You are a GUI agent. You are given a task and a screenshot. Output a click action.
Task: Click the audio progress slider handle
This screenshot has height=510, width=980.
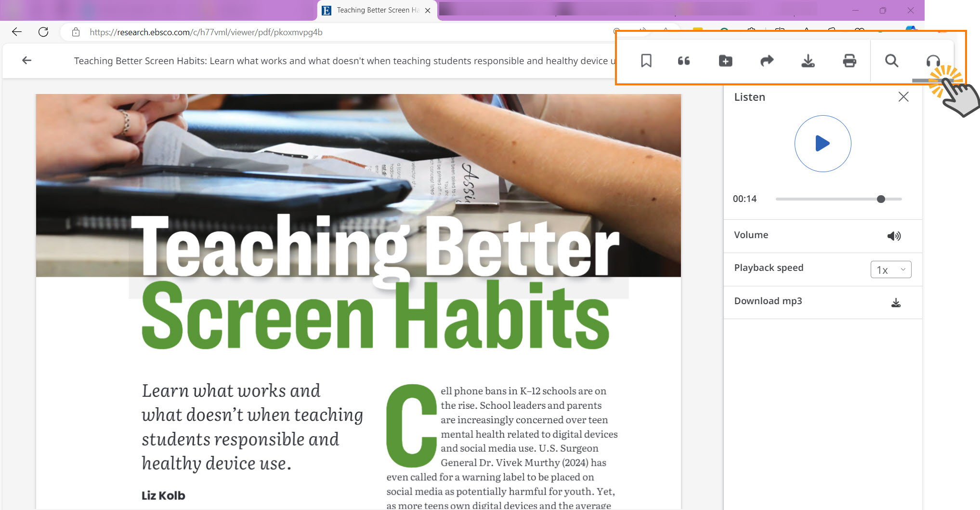pyautogui.click(x=881, y=199)
